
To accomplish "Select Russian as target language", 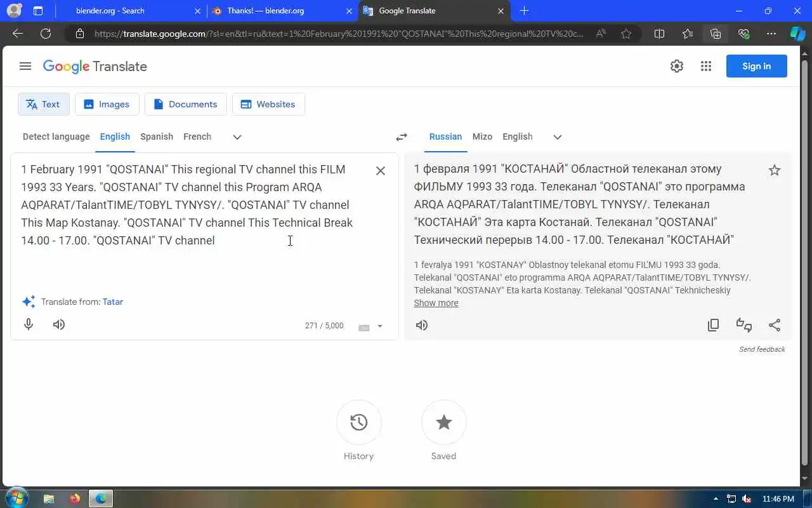I will point(445,137).
